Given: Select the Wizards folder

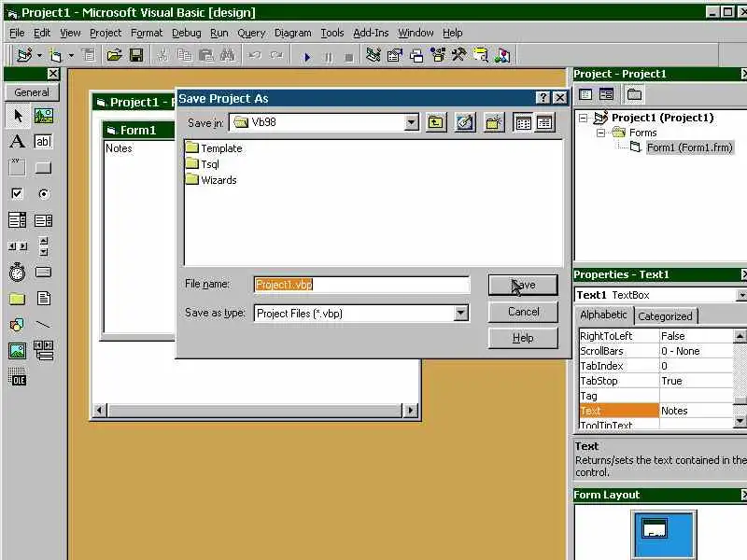Looking at the screenshot, I should (211, 180).
